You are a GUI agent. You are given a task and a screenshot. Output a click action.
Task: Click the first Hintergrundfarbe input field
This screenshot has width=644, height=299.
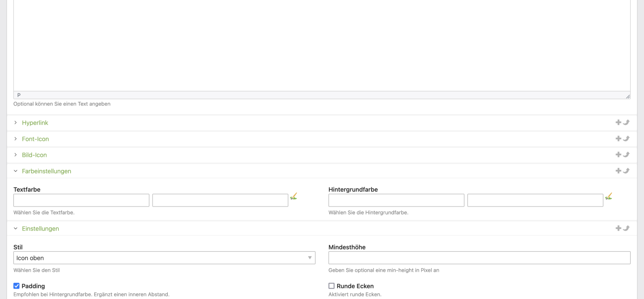[x=396, y=200]
